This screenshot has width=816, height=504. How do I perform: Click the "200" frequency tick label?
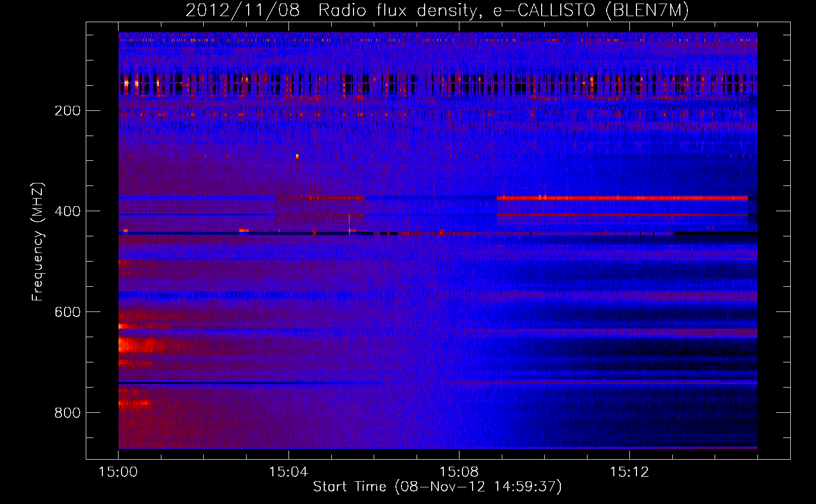[68, 110]
